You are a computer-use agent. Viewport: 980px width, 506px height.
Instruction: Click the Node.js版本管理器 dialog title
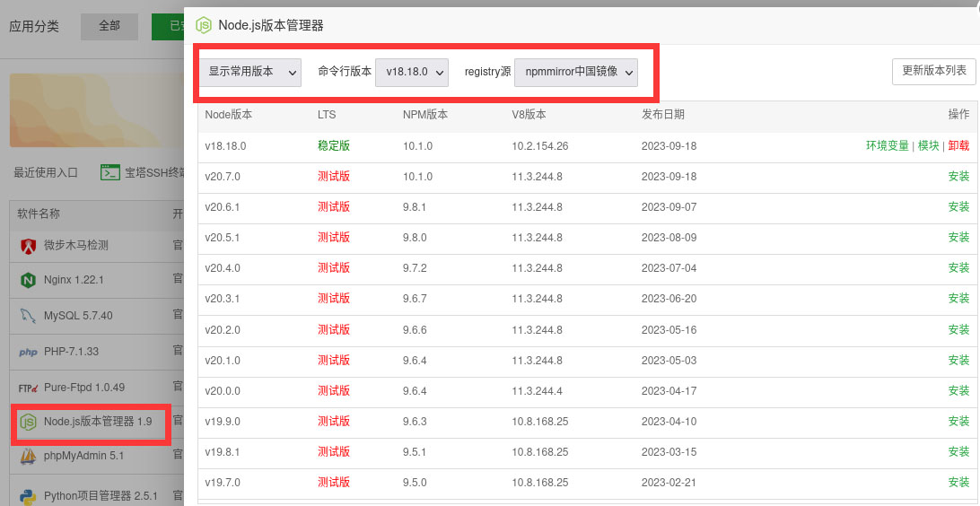tap(271, 26)
